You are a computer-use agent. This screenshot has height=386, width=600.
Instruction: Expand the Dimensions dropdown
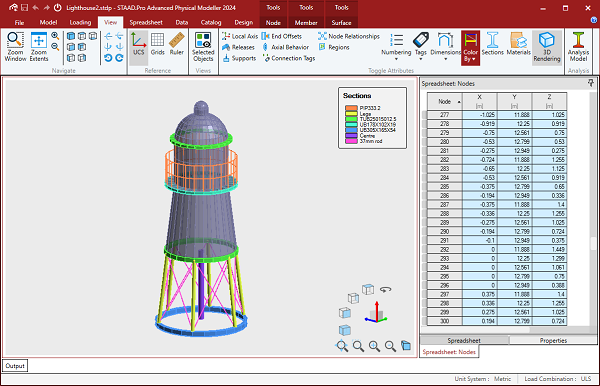(445, 47)
